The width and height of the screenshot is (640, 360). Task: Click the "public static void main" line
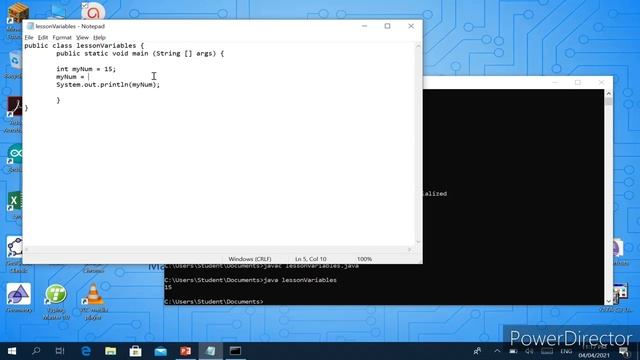click(x=140, y=53)
